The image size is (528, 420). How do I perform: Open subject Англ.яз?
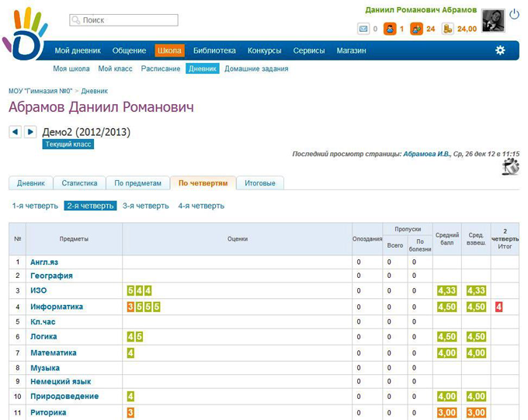tap(44, 262)
